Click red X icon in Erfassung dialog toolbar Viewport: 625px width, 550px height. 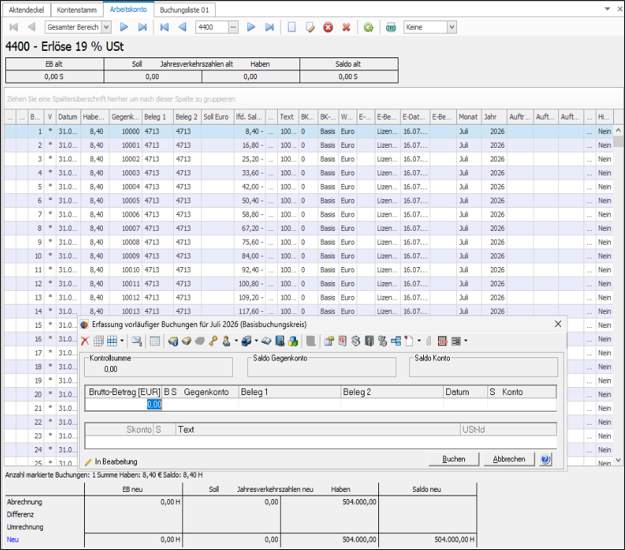[x=85, y=341]
